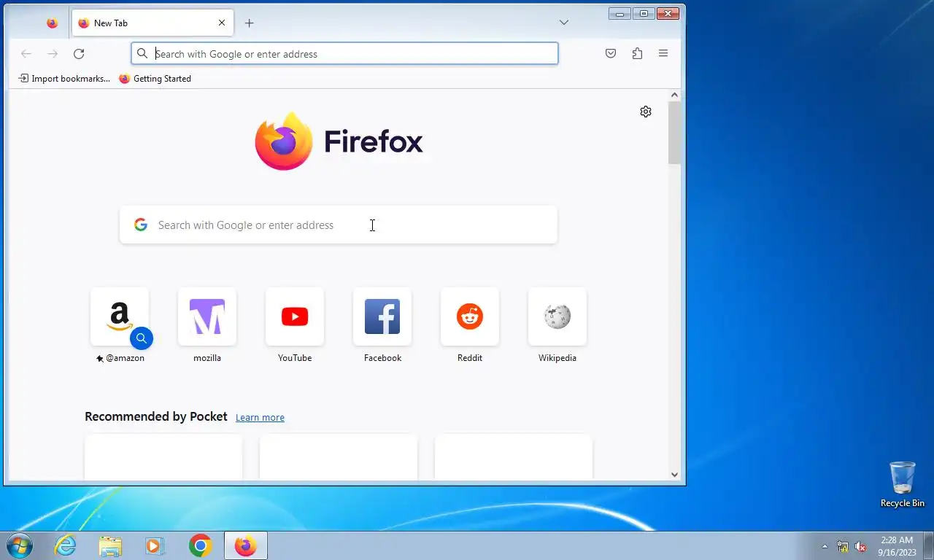The image size is (934, 560).
Task: Click the network tray icon
Action: tap(843, 546)
